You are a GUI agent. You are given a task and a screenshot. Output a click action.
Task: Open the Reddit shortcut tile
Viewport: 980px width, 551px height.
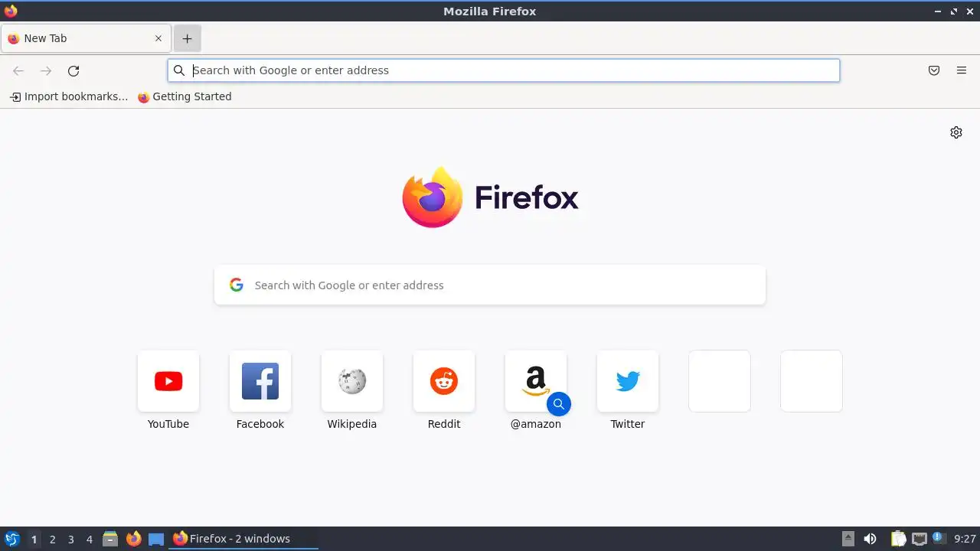(x=444, y=381)
